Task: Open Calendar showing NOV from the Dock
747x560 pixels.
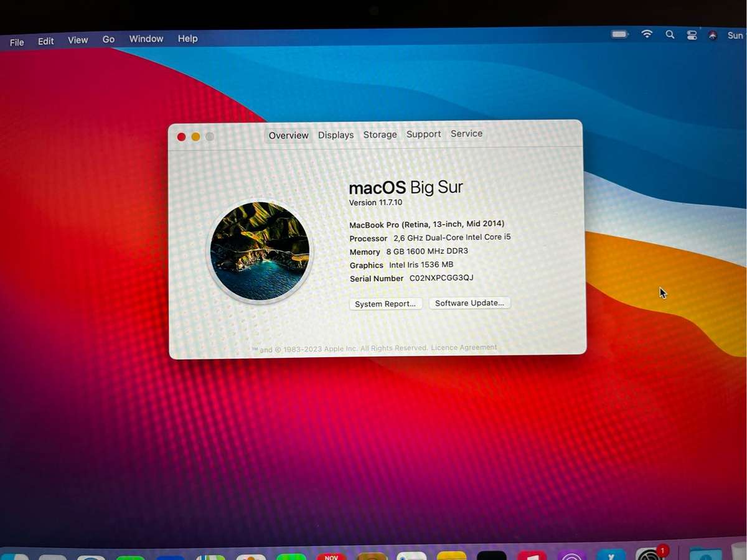Action: [x=331, y=554]
